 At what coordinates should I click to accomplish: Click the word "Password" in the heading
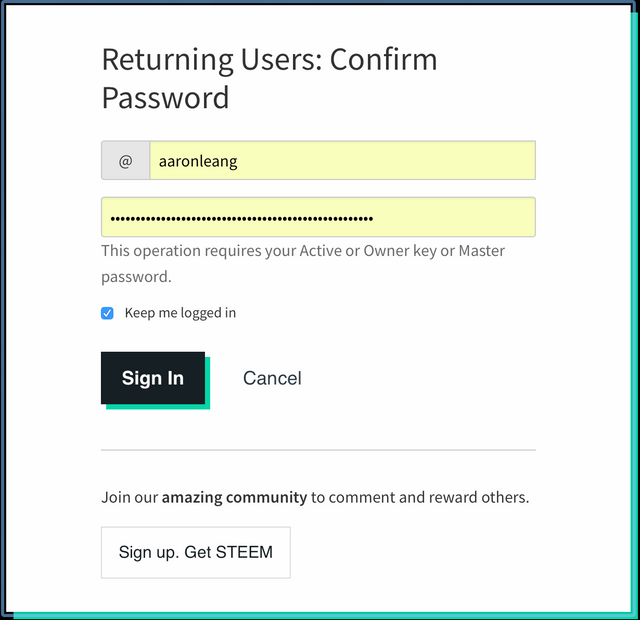point(165,98)
